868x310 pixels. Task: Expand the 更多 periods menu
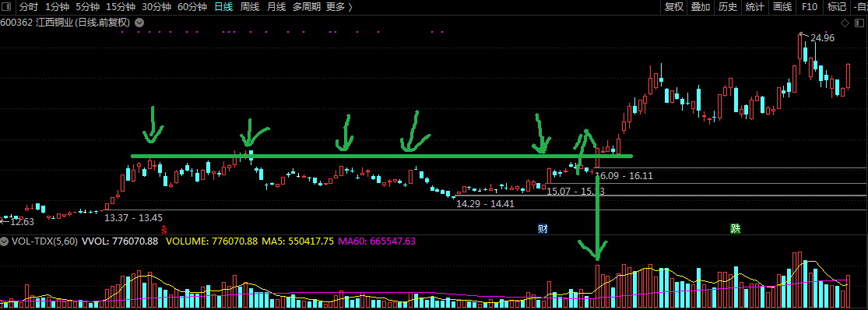(339, 7)
